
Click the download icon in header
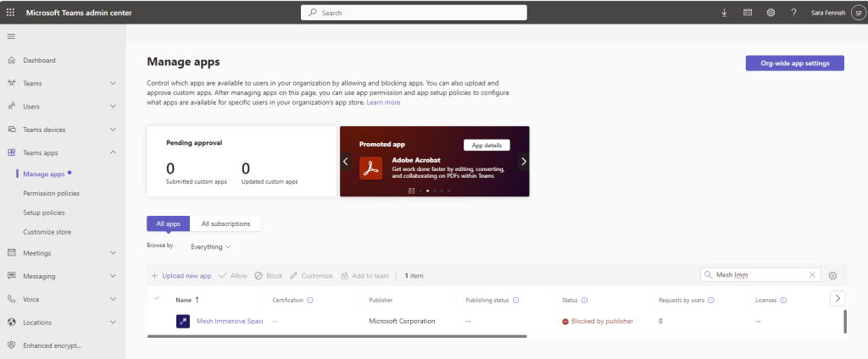pyautogui.click(x=724, y=13)
